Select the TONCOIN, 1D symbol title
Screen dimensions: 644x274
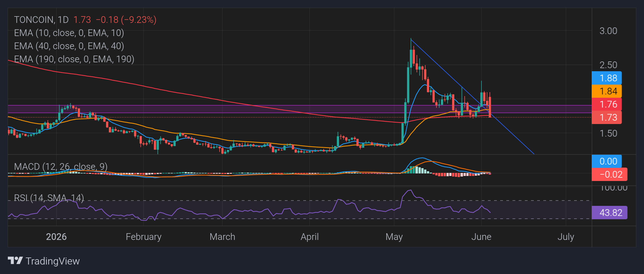tap(41, 20)
